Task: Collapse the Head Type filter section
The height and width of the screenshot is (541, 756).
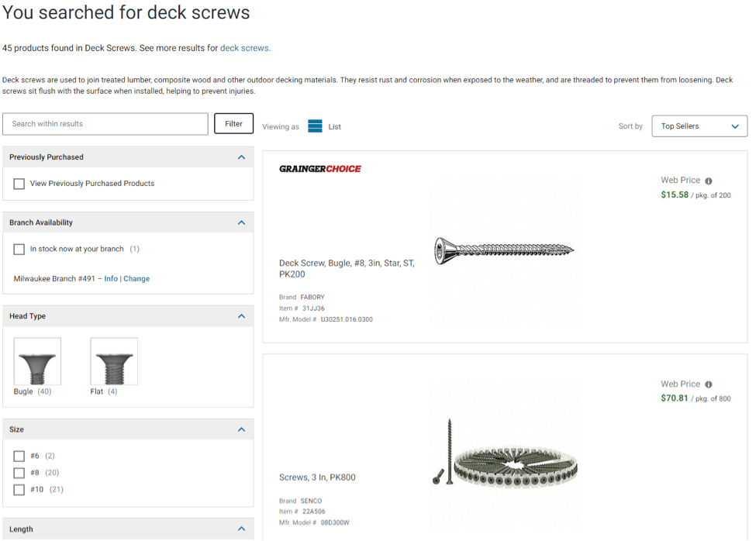Action: tap(241, 316)
